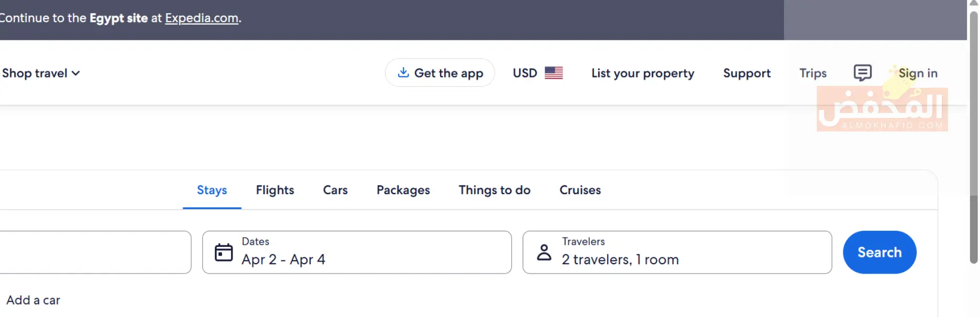Open the Travelers 2 travelers, 1 room selector
980x317 pixels.
pyautogui.click(x=677, y=252)
